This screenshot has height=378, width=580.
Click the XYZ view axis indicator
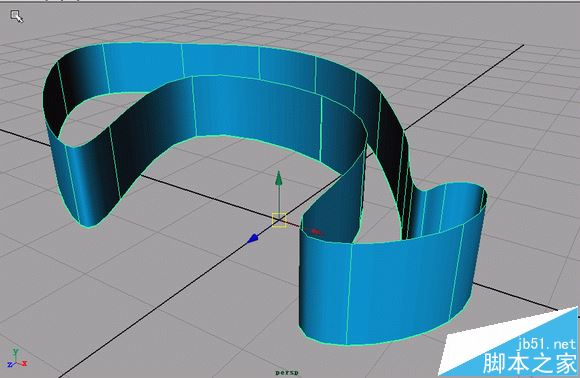click(17, 359)
